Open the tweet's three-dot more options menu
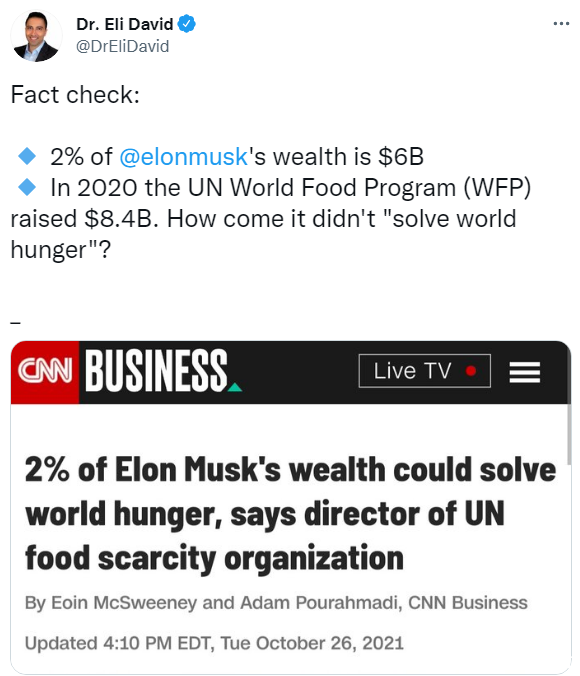The width and height of the screenshot is (580, 676). [x=561, y=24]
